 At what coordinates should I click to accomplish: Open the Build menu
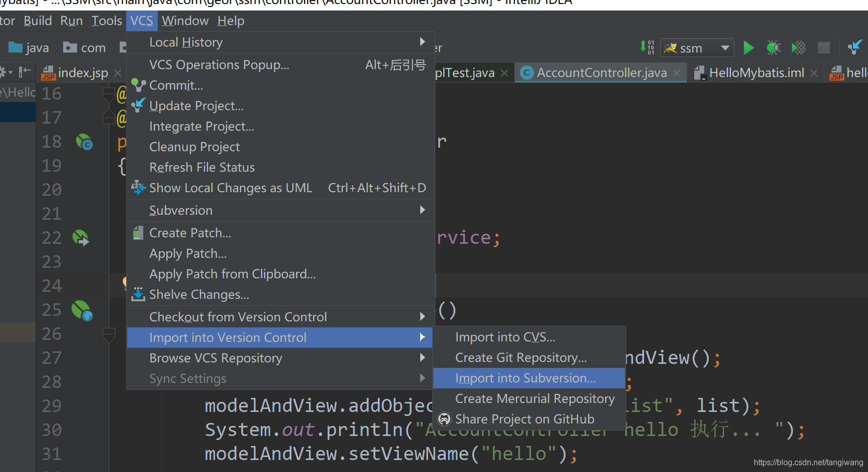(x=38, y=21)
